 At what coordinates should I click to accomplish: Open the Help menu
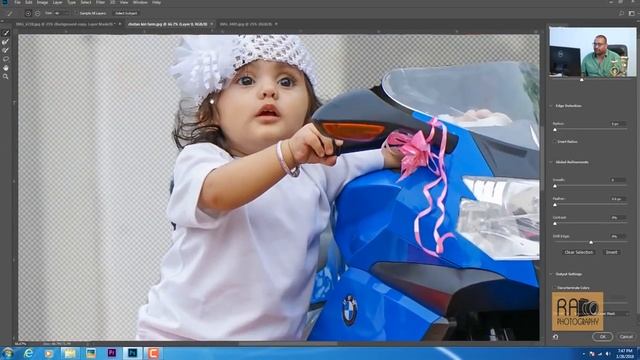pos(156,2)
